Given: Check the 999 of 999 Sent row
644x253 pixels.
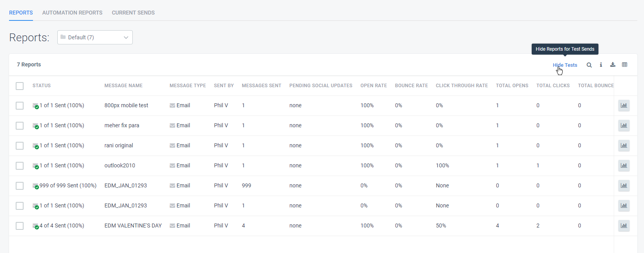Looking at the screenshot, I should point(20,185).
